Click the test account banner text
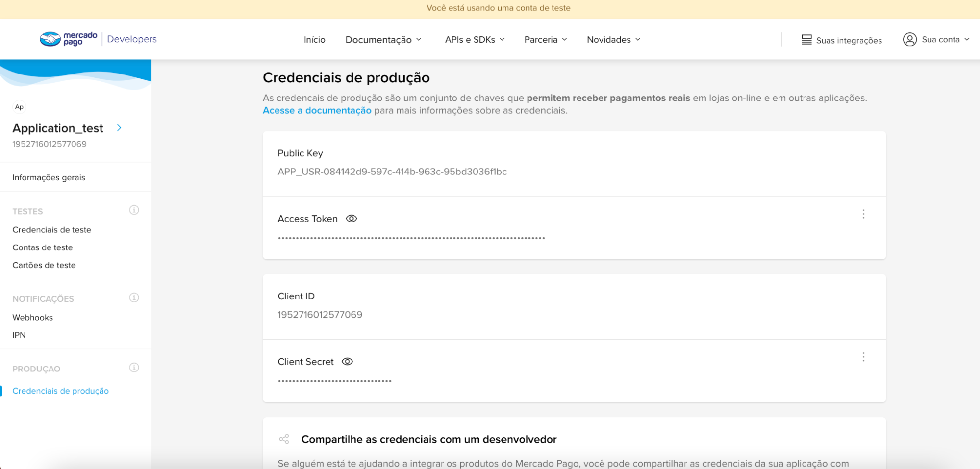 point(498,8)
